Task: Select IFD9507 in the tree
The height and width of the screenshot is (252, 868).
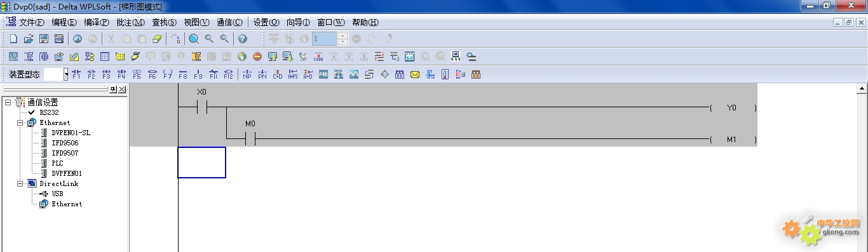Action: point(65,153)
